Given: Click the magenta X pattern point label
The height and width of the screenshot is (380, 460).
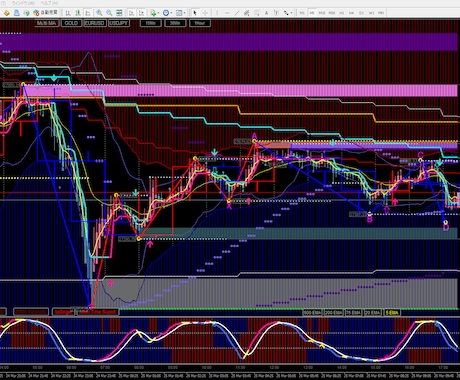Looking at the screenshot, I should 229,206.
